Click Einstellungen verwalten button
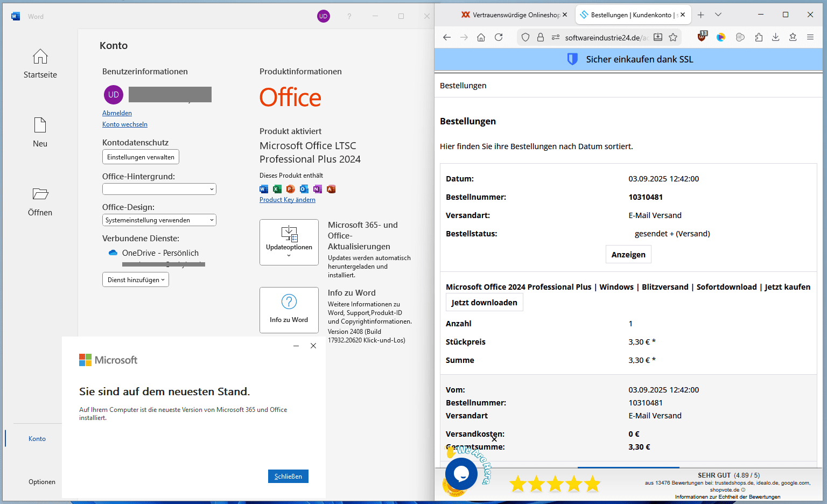 (x=141, y=157)
